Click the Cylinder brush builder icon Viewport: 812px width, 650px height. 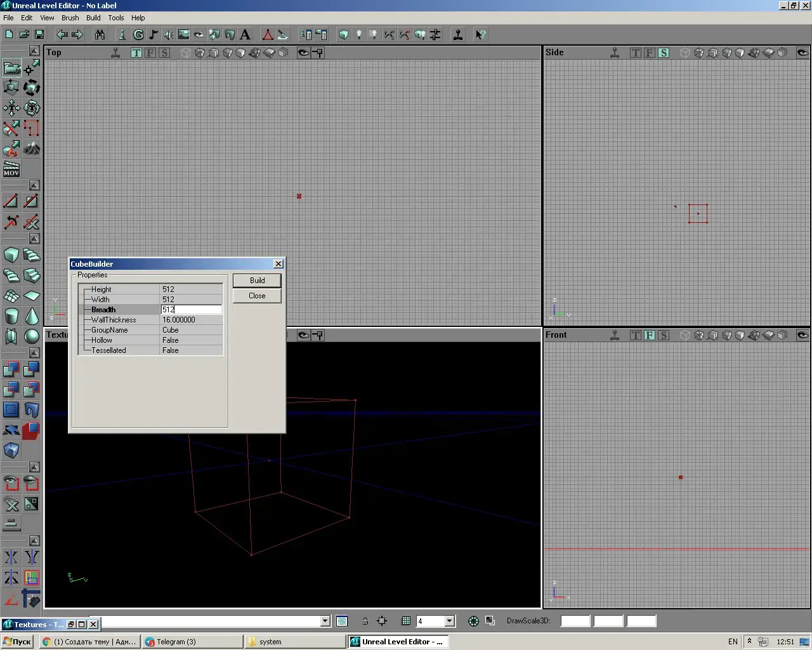[11, 316]
